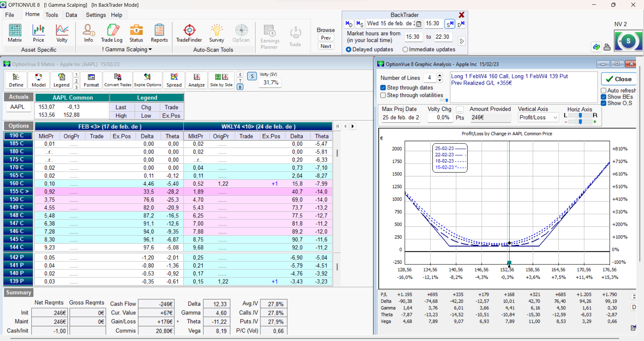
Task: Open the Spread tool
Action: pyautogui.click(x=174, y=81)
